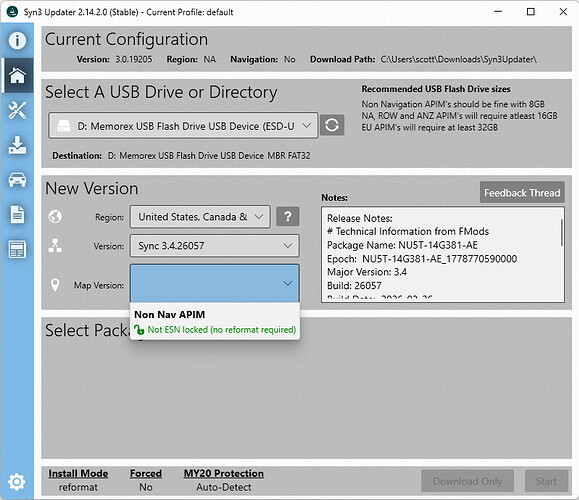Viewport: 579px width, 500px height.
Task: Click the download path text
Action: (x=459, y=59)
